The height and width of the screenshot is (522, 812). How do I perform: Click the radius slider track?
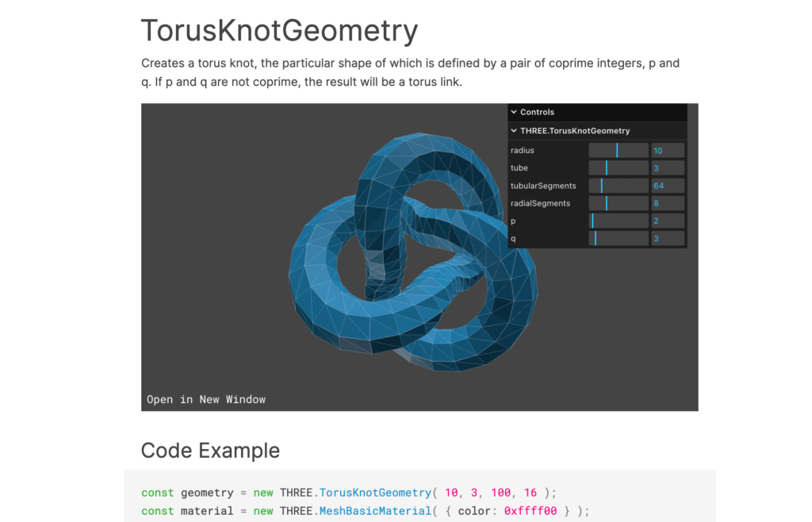(x=619, y=151)
